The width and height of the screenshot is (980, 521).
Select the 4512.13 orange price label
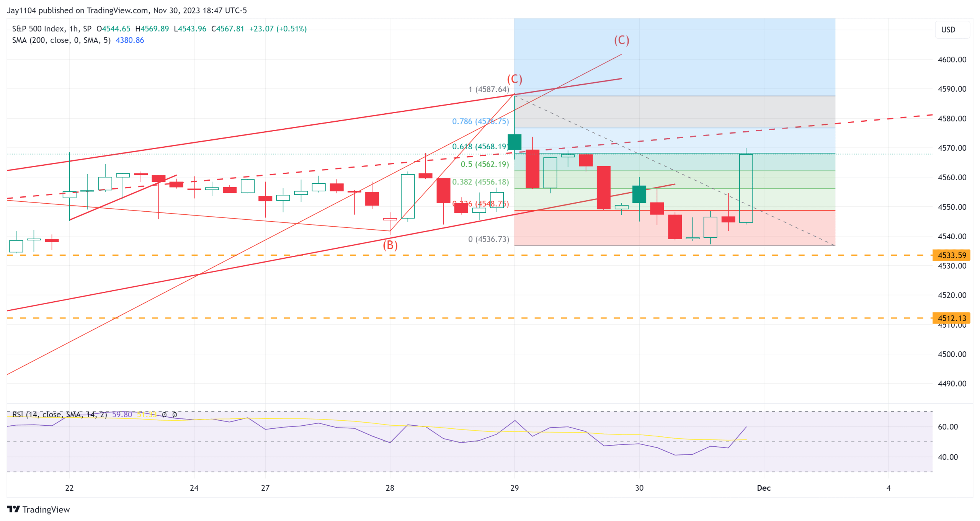click(952, 318)
